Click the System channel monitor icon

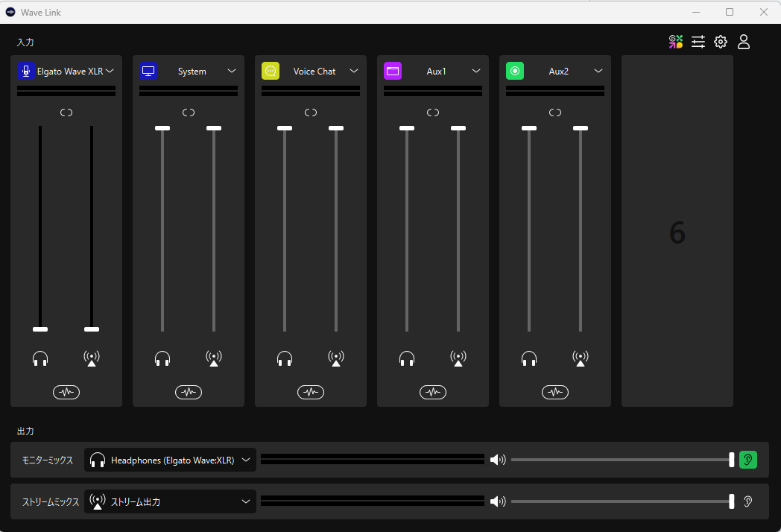[148, 71]
